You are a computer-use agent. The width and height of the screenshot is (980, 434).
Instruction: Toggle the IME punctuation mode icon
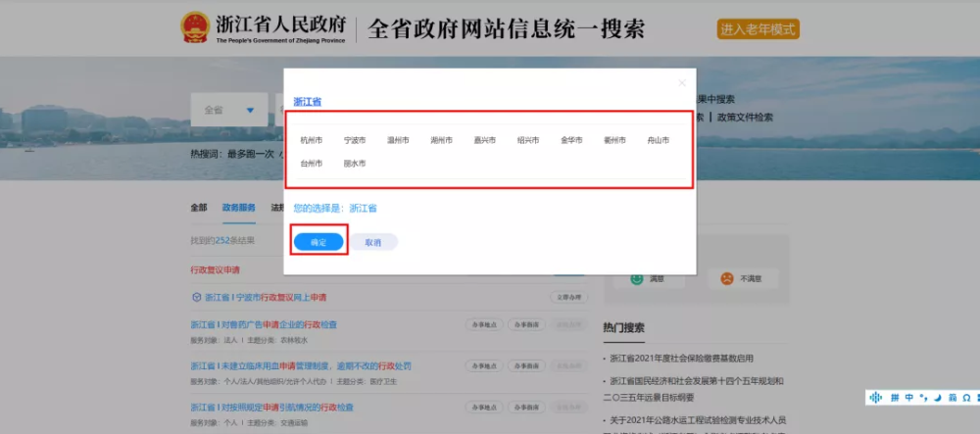tap(923, 398)
